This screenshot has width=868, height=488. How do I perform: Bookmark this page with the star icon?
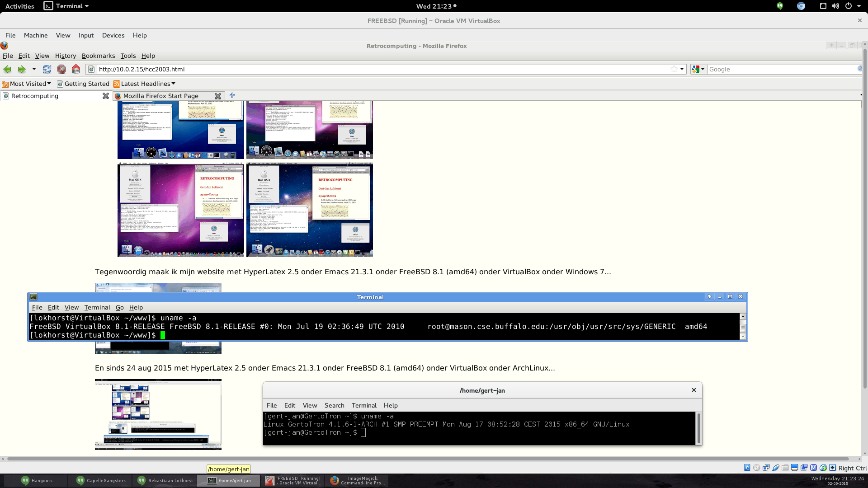(674, 69)
